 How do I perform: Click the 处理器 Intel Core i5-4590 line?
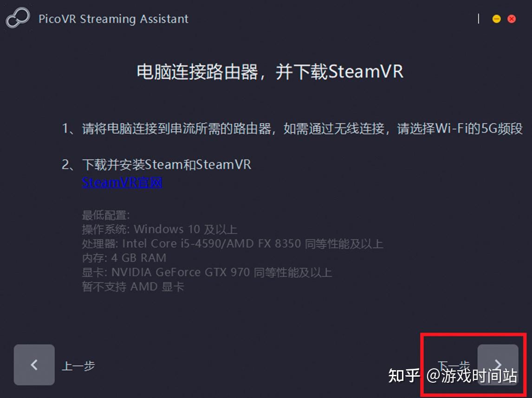pos(233,244)
